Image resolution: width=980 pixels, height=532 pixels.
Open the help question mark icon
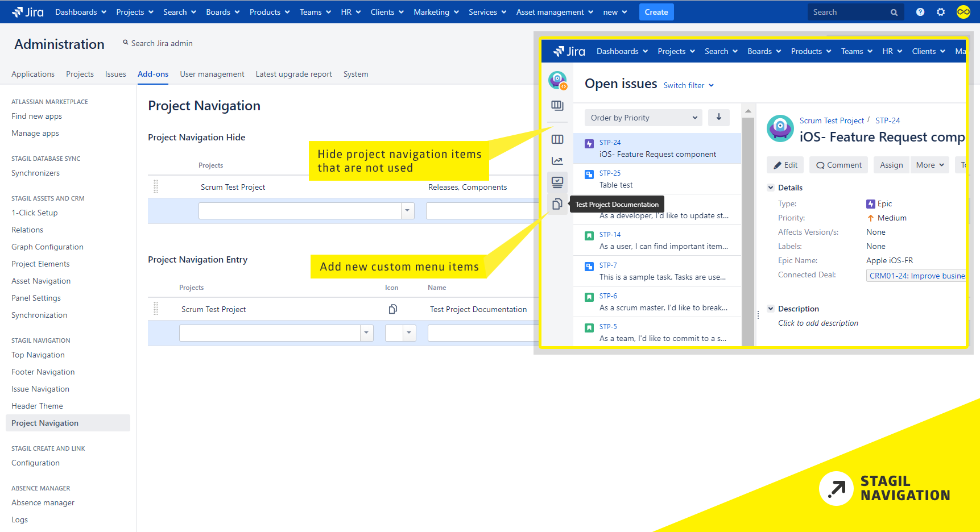pyautogui.click(x=920, y=12)
